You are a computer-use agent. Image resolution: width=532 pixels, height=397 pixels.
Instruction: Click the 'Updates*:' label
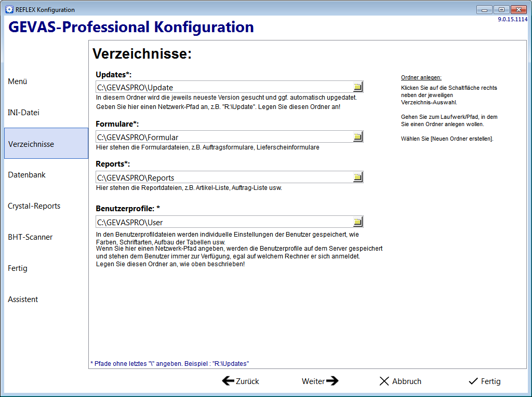pos(114,75)
